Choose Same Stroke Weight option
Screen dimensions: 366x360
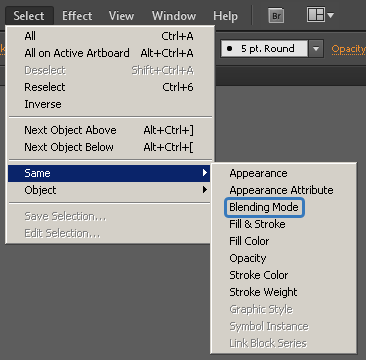click(283, 292)
